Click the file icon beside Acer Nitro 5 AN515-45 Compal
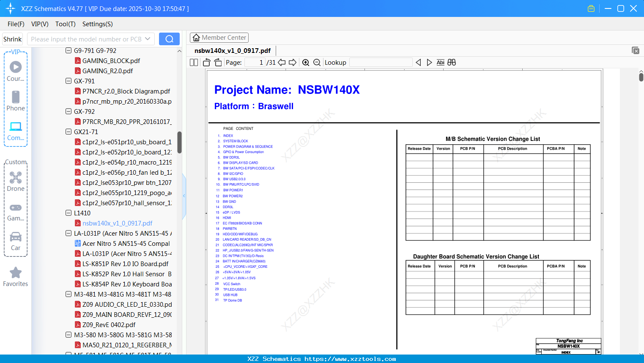Screen dimensions: 644x363 (78, 243)
